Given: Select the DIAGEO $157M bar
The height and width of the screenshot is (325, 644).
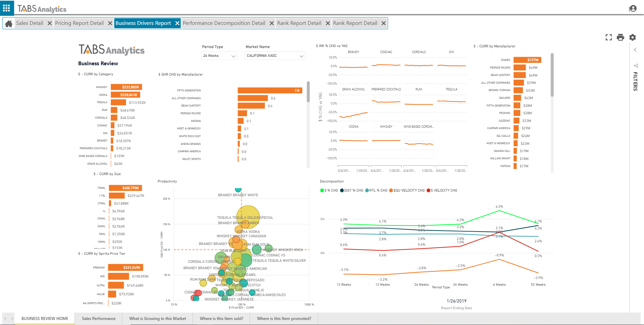Looking at the screenshot, I should pos(527,60).
